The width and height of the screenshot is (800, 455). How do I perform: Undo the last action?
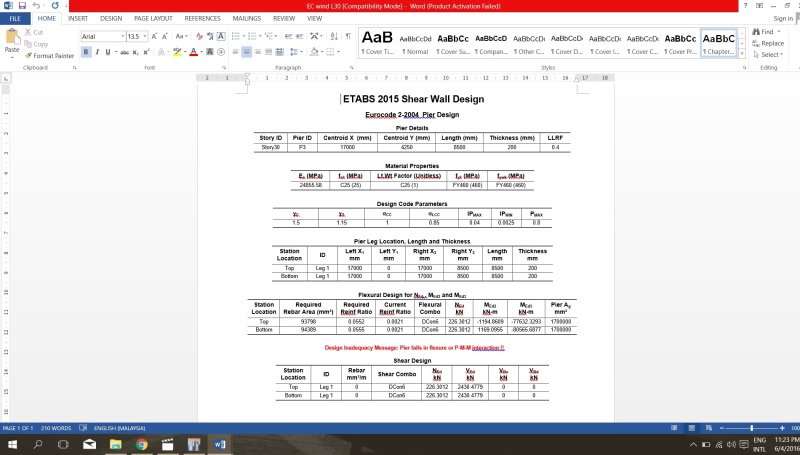(37, 6)
